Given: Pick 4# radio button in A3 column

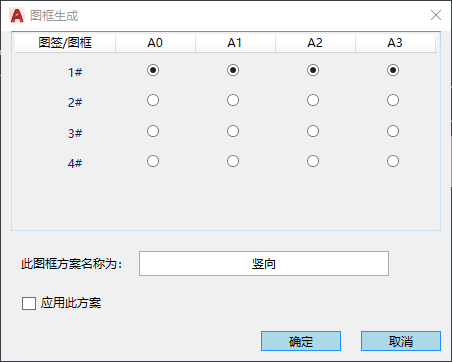Looking at the screenshot, I should [x=393, y=161].
